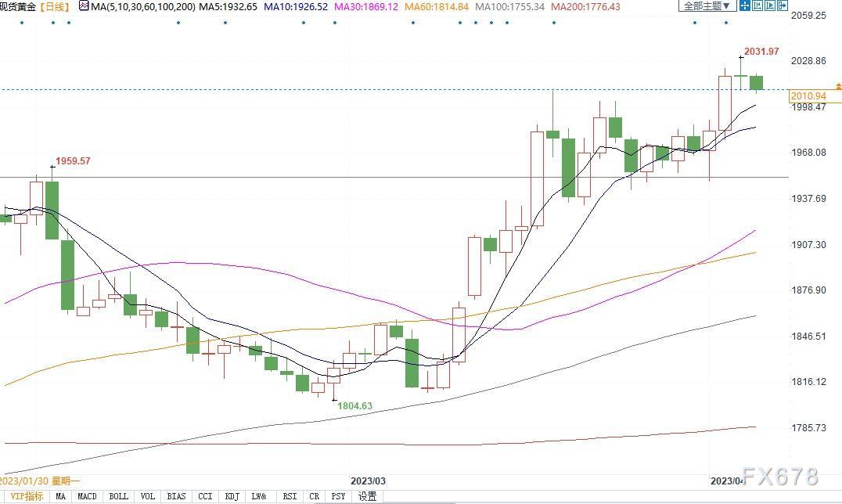
Task: Select the MACD indicator tab
Action: pos(87,496)
